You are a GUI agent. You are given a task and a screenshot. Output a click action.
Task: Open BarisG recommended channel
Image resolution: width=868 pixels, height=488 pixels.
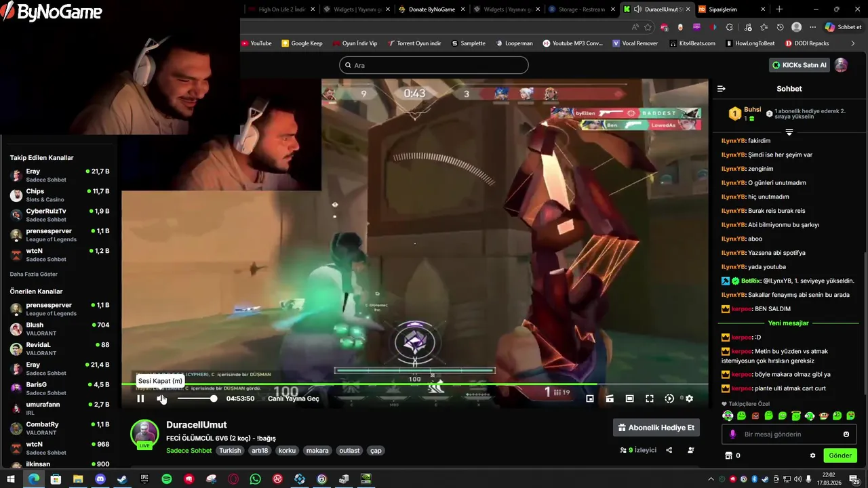click(x=60, y=388)
